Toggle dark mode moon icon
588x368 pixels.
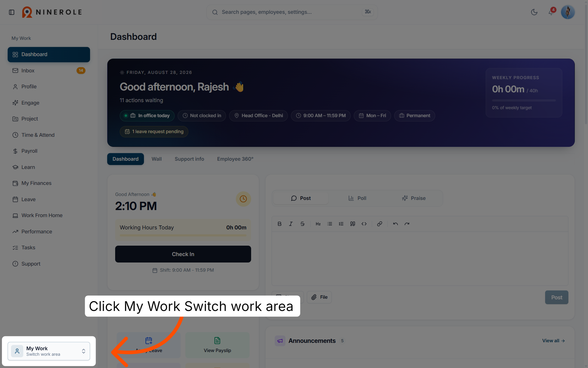(x=534, y=12)
